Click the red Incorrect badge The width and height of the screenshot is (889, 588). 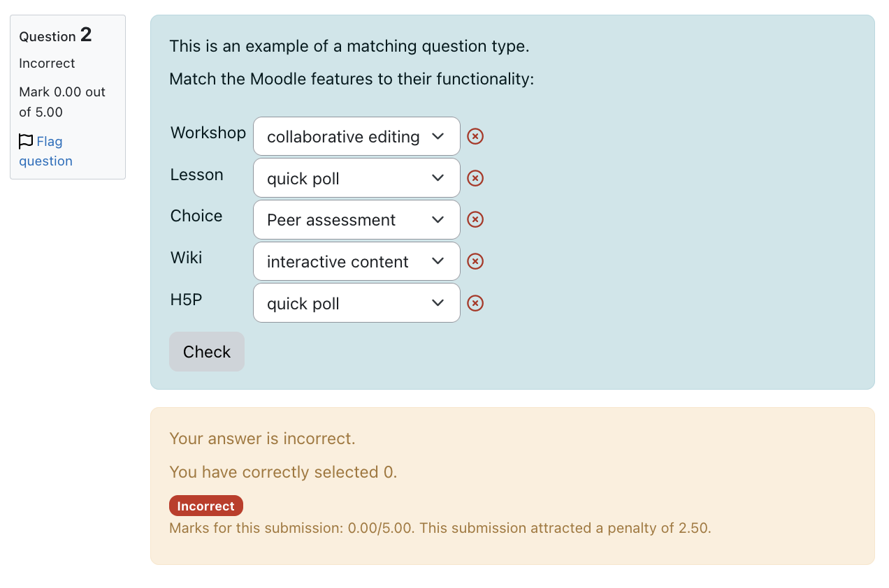[x=206, y=506]
